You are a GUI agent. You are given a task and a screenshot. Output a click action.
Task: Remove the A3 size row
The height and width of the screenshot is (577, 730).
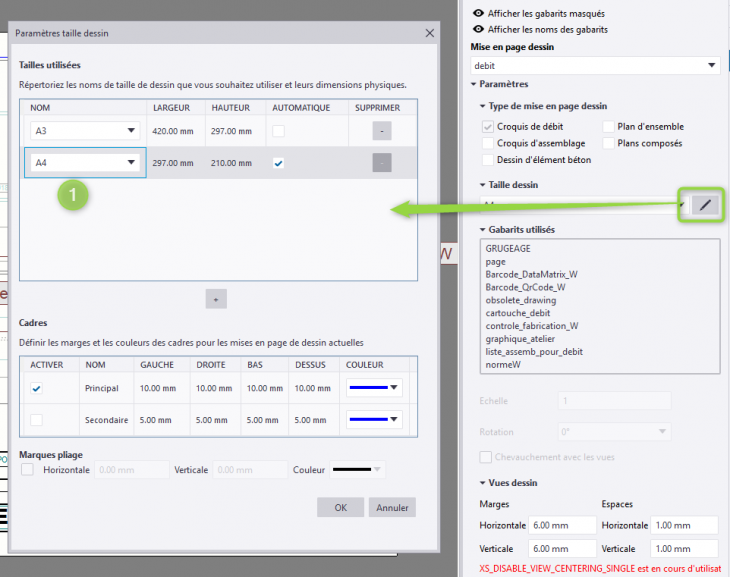(382, 131)
